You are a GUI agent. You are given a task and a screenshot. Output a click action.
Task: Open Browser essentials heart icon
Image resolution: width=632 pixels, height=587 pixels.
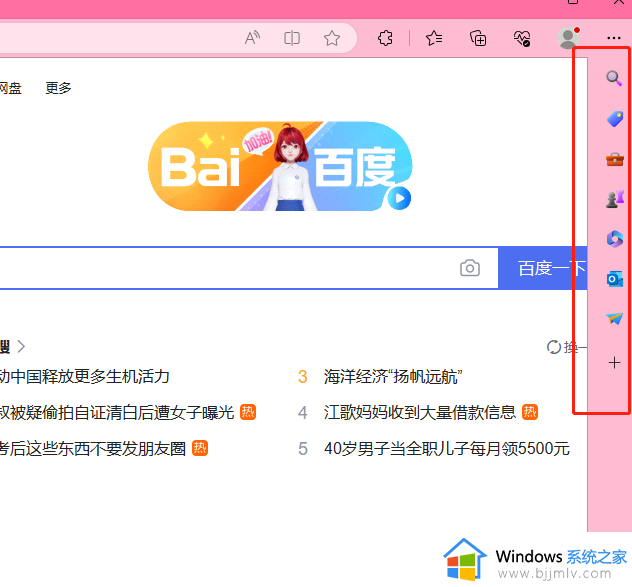522,39
